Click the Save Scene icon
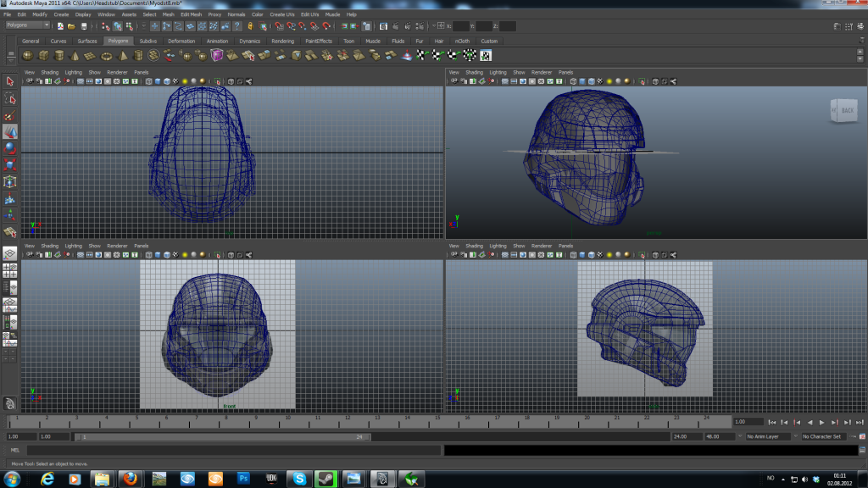The image size is (868, 488). click(84, 26)
